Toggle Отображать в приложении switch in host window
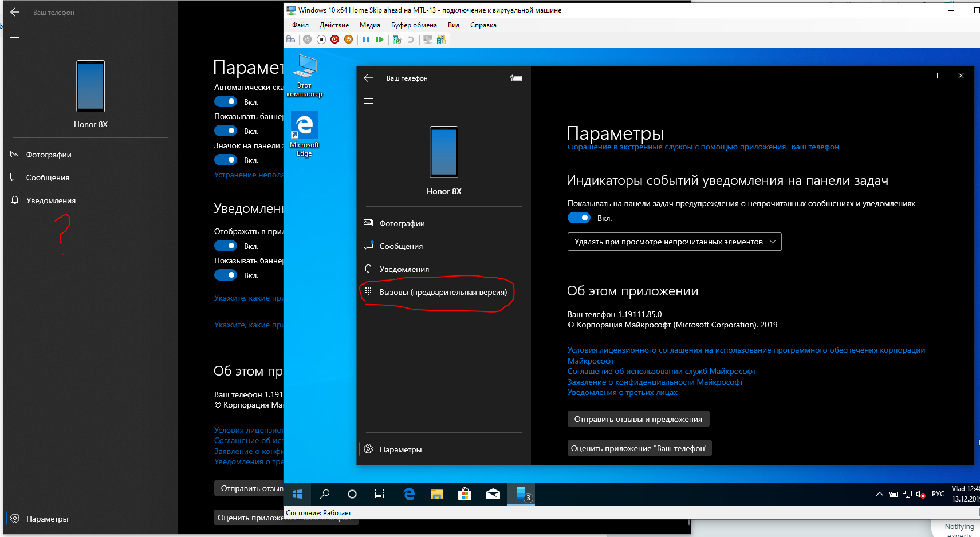The height and width of the screenshot is (537, 980). click(226, 246)
